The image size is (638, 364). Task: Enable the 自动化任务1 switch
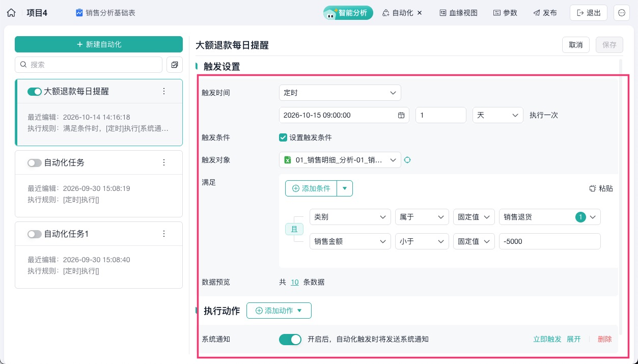pyautogui.click(x=35, y=234)
